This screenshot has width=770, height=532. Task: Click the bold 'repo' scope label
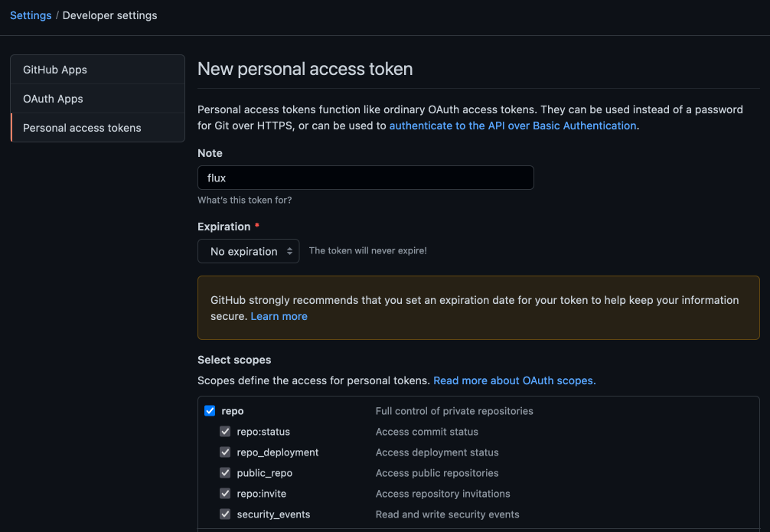pyautogui.click(x=233, y=411)
